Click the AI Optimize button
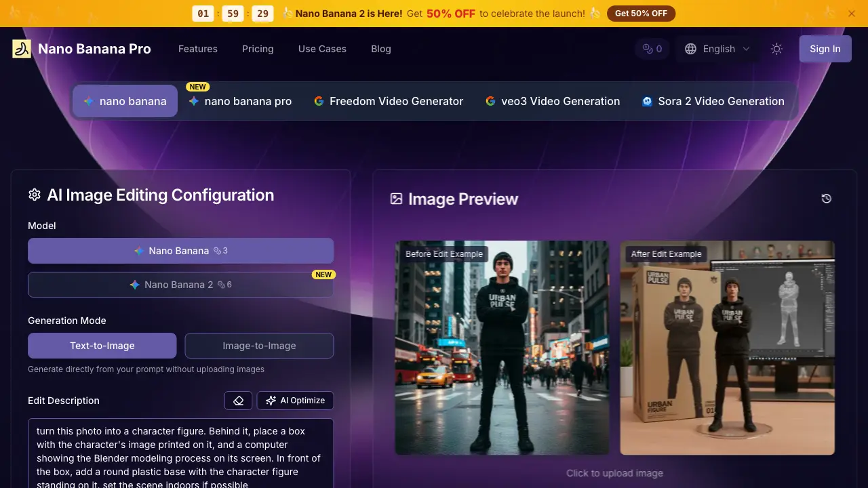 click(295, 401)
